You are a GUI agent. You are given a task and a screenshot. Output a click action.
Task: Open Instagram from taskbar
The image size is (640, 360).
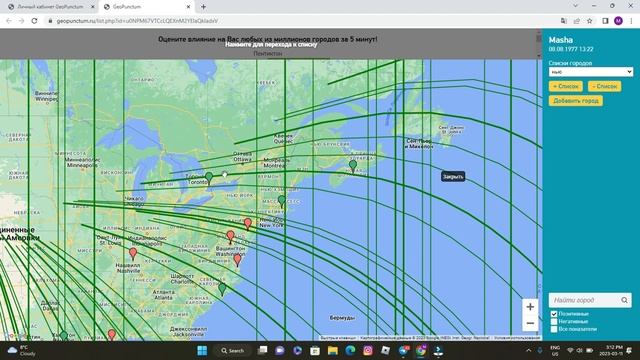tap(368, 350)
